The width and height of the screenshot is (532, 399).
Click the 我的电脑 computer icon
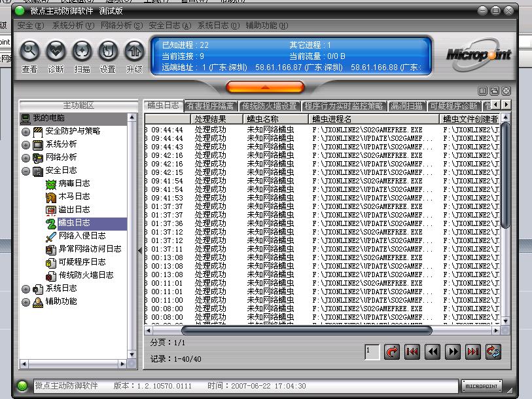26,119
